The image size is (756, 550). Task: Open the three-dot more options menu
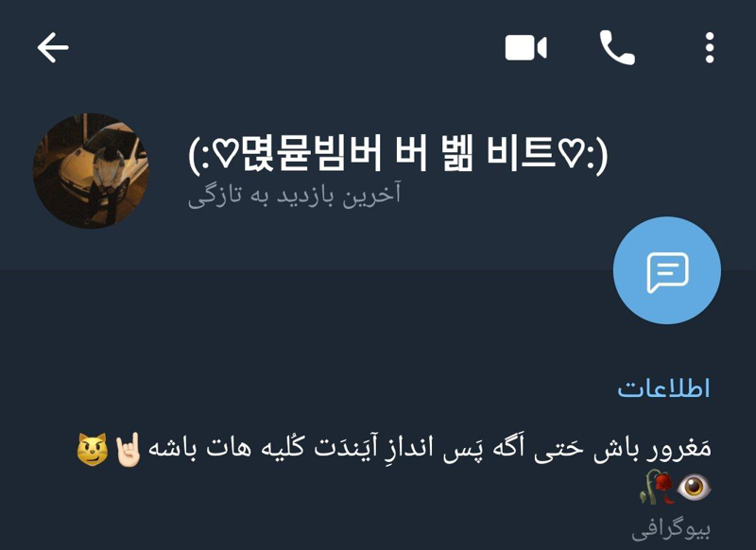click(x=710, y=47)
